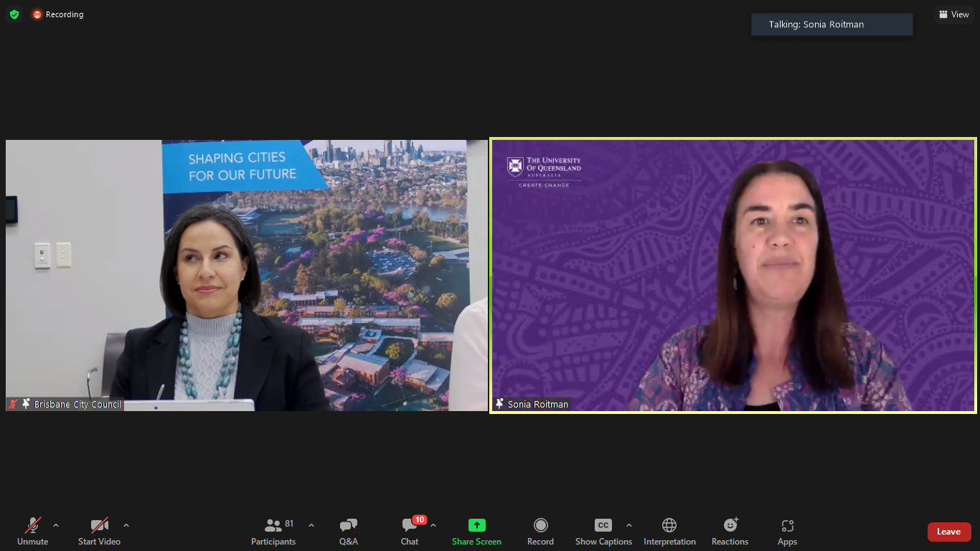Start Video camera toggle

pyautogui.click(x=99, y=532)
